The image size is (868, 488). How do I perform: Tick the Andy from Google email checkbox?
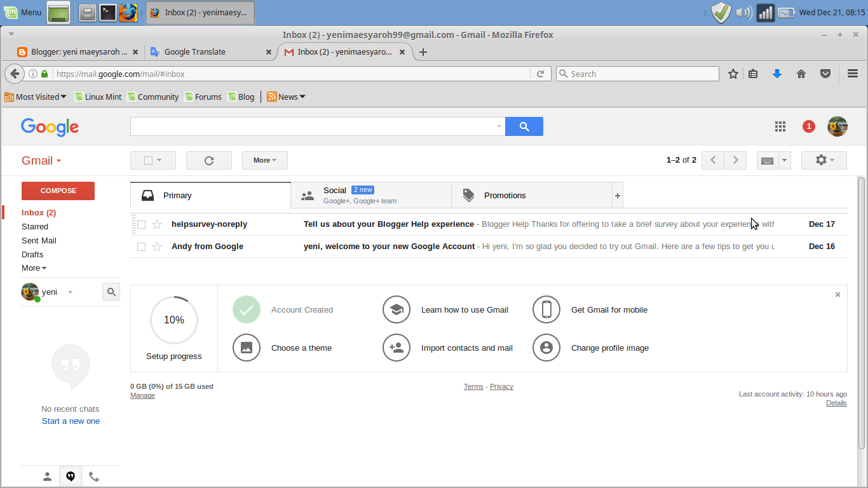142,247
